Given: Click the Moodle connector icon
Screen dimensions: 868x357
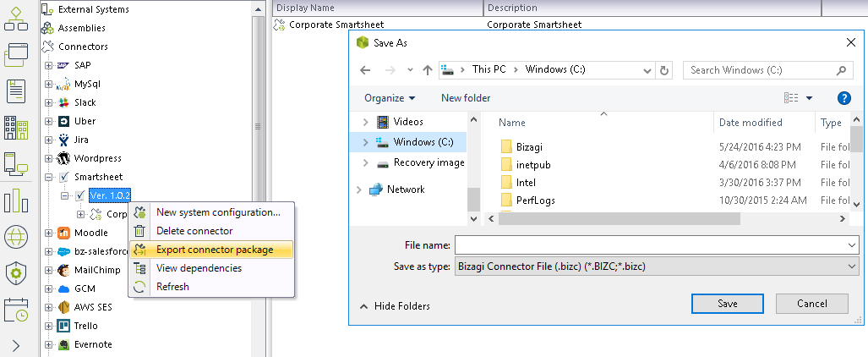Looking at the screenshot, I should pyautogui.click(x=63, y=233).
